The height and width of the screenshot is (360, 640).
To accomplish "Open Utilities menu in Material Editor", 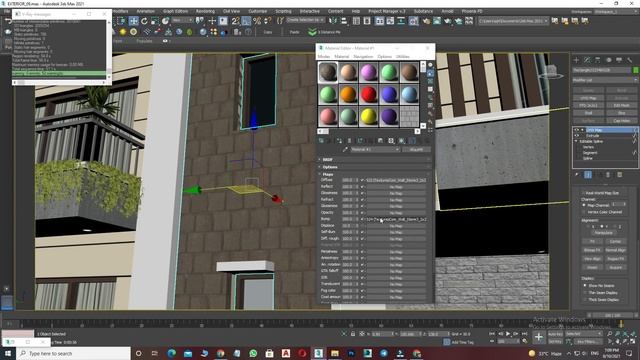I will 402,56.
